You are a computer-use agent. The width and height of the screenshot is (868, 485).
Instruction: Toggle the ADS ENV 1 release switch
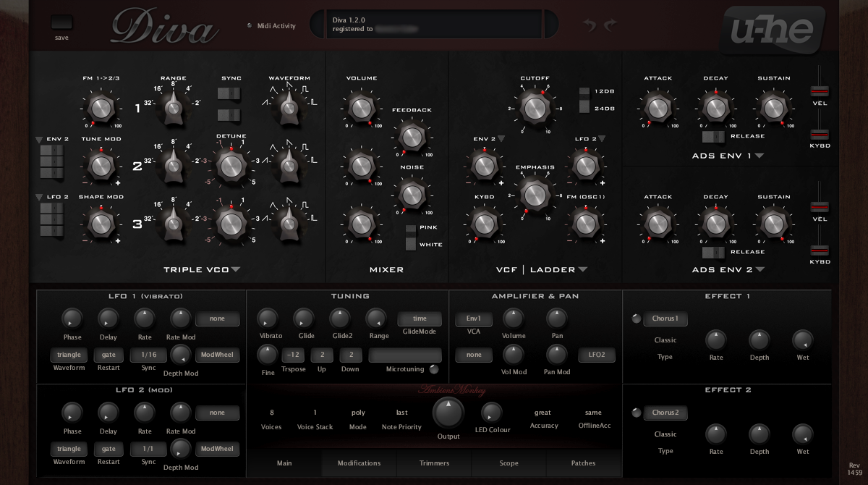713,136
